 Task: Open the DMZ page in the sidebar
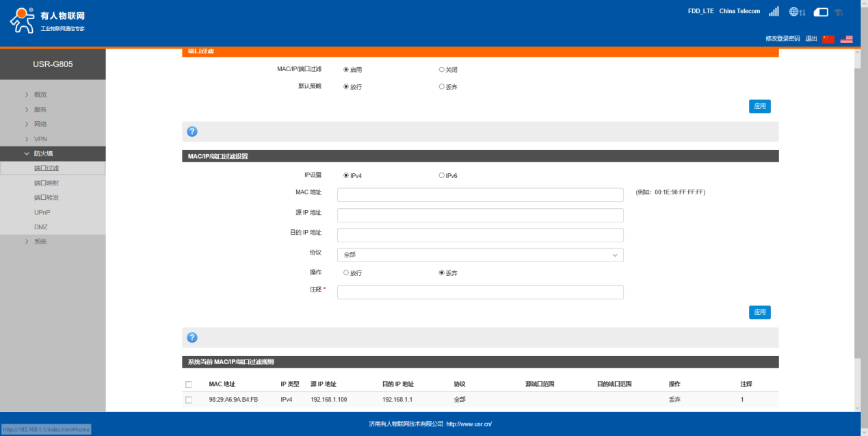pos(41,227)
